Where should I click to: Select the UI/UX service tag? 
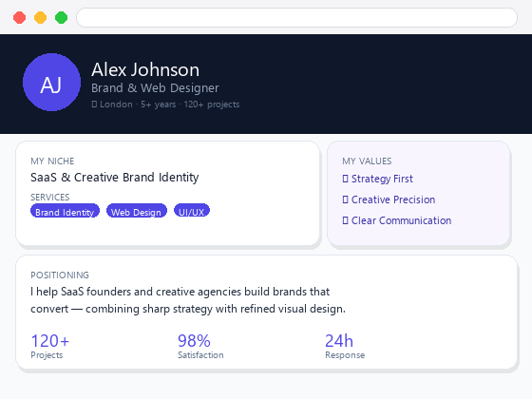click(x=192, y=211)
